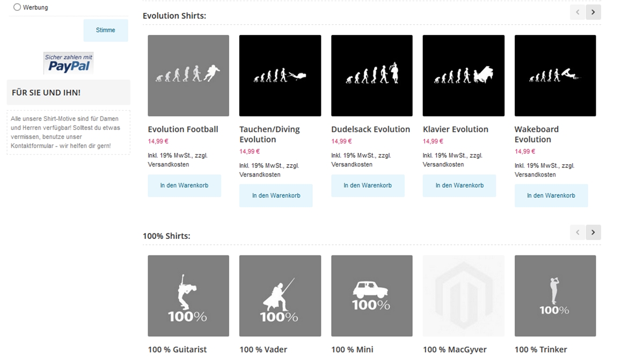The height and width of the screenshot is (358, 644).
Task: Open the Klavier Evolution product title link
Action: click(455, 129)
